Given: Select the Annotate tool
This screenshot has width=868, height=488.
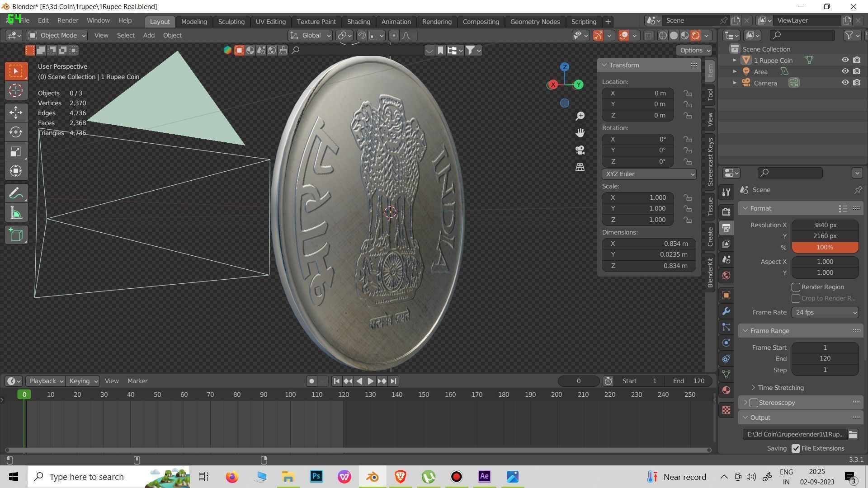Looking at the screenshot, I should coord(16,193).
